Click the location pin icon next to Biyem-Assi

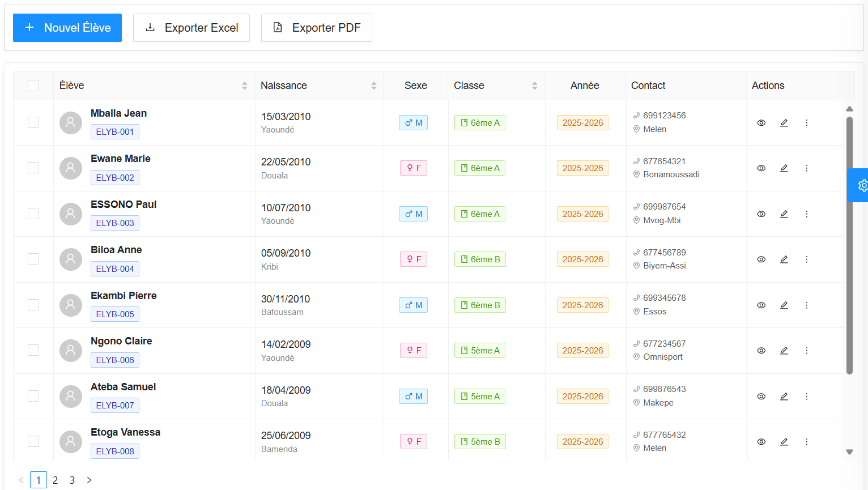pos(636,265)
